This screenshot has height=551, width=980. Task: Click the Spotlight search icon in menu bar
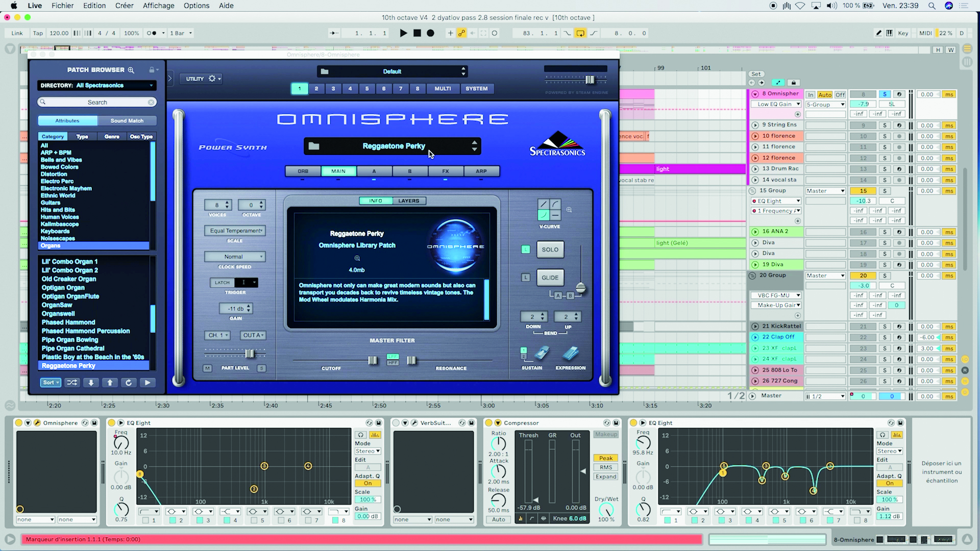(x=932, y=6)
